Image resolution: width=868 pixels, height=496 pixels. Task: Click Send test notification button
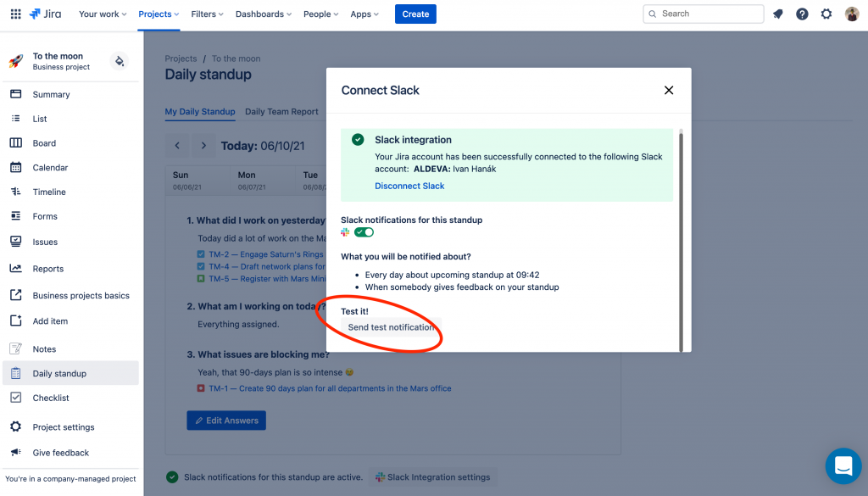391,327
